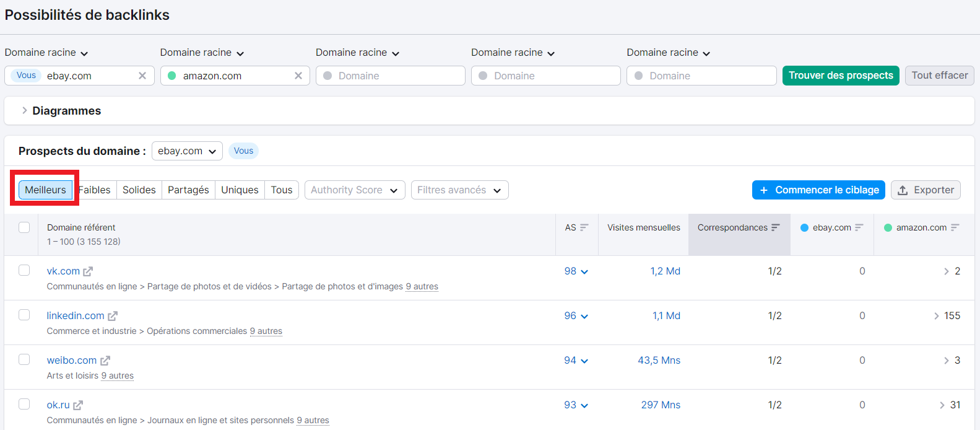Click the 1,1 Md monthly visits value

(x=666, y=316)
